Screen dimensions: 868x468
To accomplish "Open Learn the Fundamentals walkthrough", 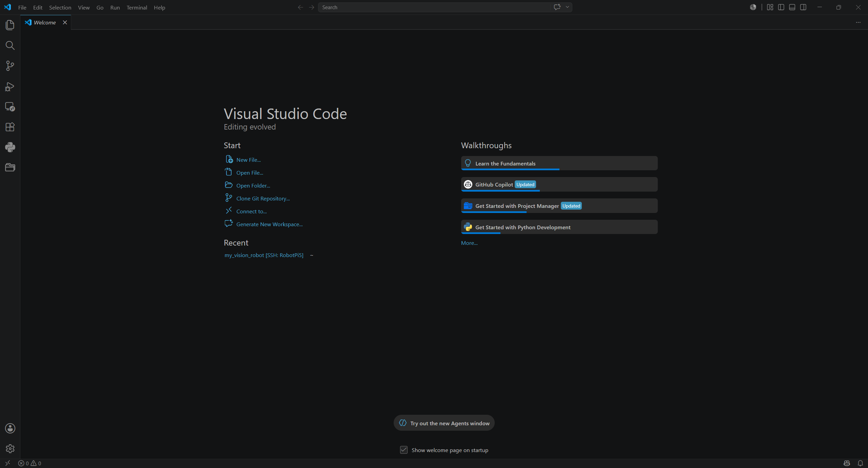I will click(x=559, y=163).
